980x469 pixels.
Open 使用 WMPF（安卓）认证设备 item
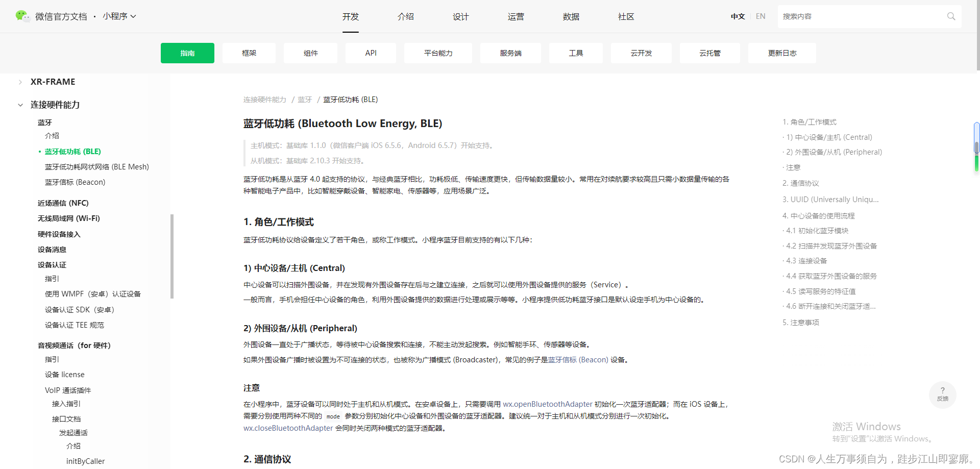point(93,294)
